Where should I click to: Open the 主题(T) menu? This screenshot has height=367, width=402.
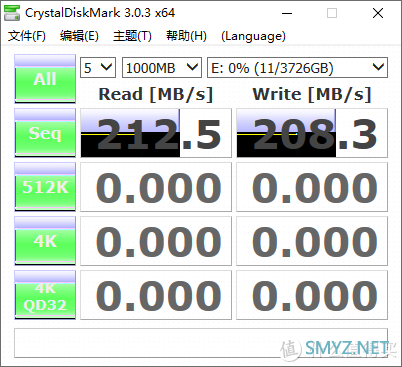[x=132, y=36]
